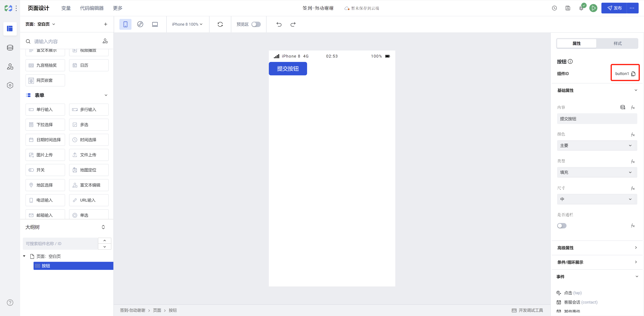
Task: Pick the 图片上传 form component
Action: coord(45,155)
